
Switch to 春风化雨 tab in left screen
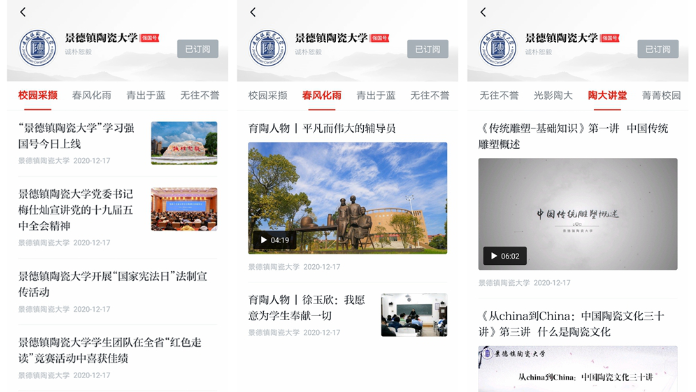click(92, 95)
